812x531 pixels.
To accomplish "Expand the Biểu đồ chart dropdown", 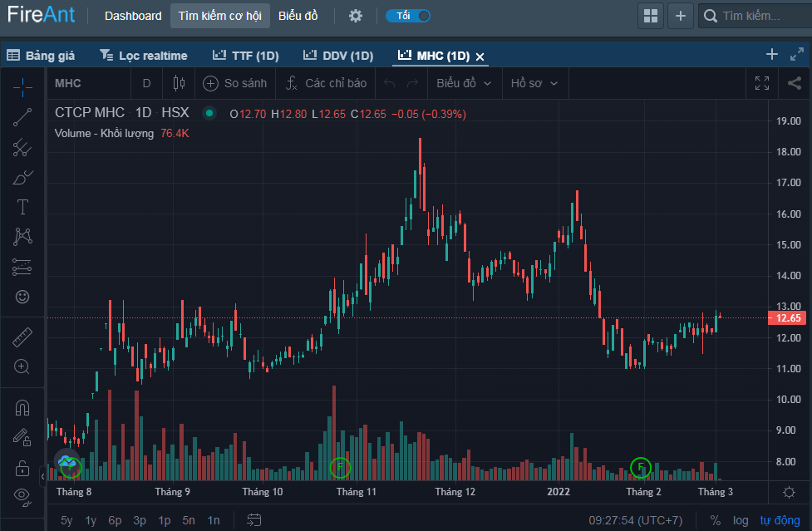I will 464,83.
